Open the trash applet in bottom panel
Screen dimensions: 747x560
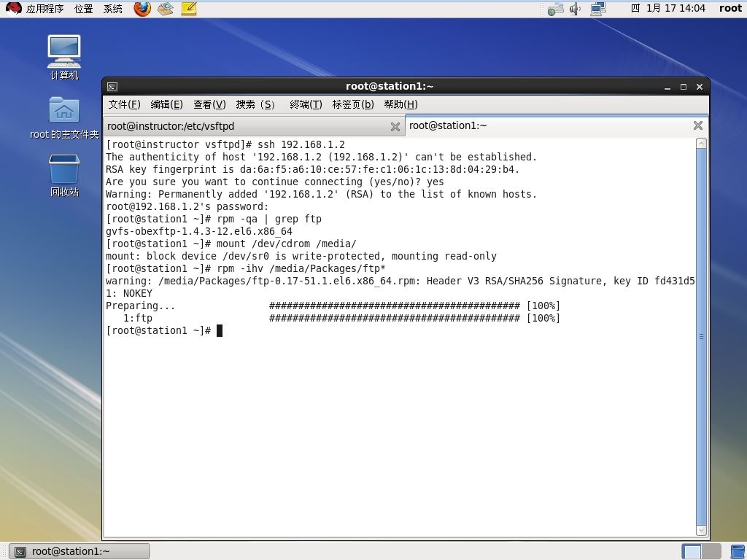[x=738, y=551]
